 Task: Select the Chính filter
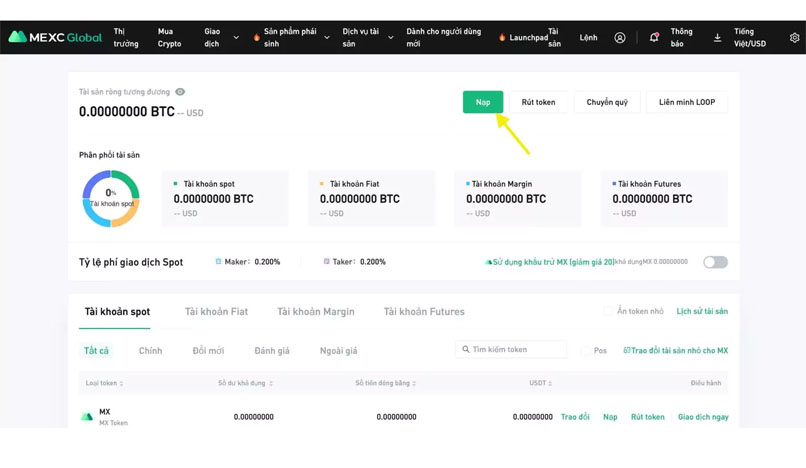150,351
